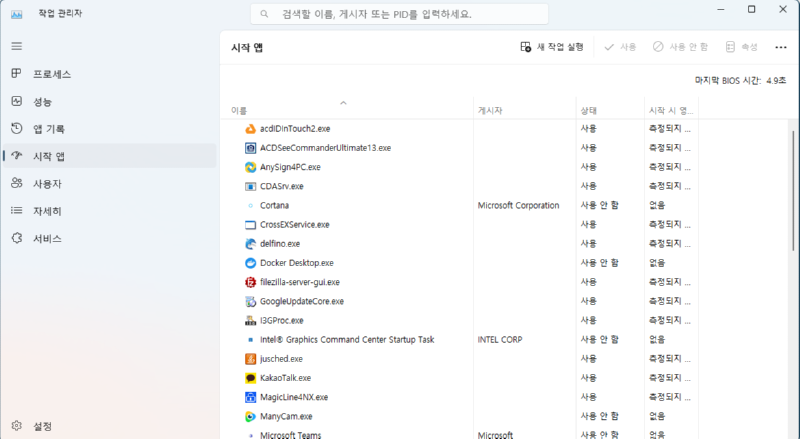Open 설정 (Settings) at the sidebar bottom
This screenshot has width=800, height=439.
tap(41, 426)
